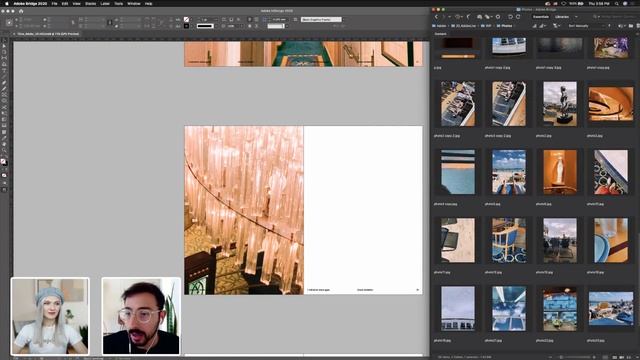Click the Photos breadcrumb in Bridge path bar

click(507, 26)
